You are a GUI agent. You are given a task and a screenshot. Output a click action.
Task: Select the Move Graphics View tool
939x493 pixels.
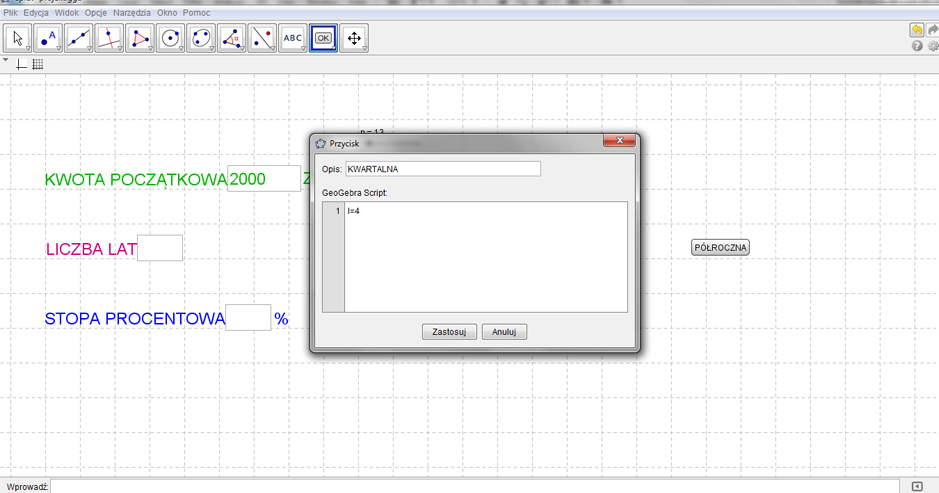click(x=354, y=38)
